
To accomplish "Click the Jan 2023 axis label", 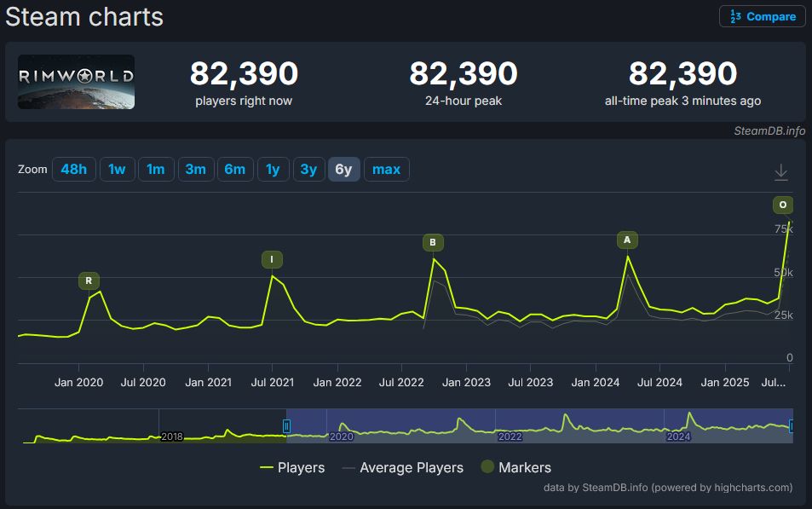I will (466, 383).
